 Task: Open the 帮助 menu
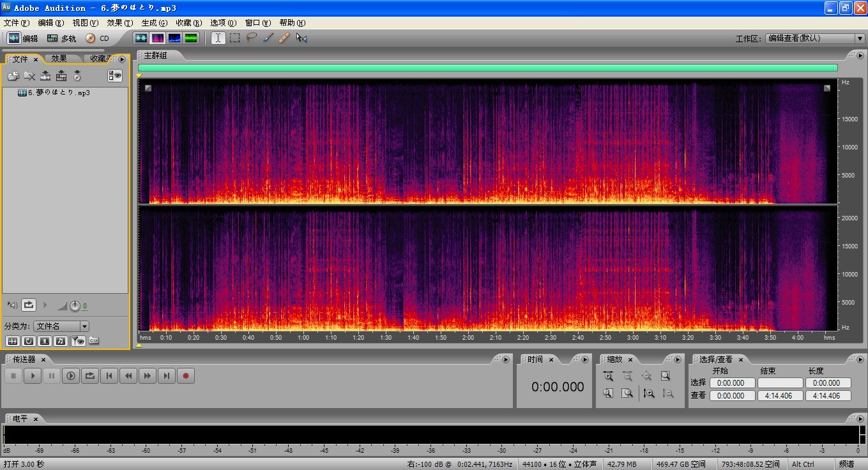tap(292, 22)
